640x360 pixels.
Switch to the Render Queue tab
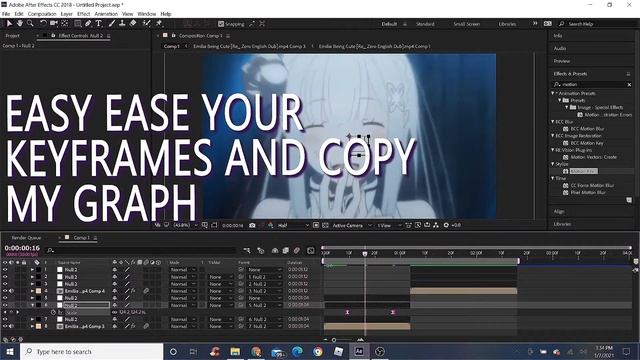point(26,238)
